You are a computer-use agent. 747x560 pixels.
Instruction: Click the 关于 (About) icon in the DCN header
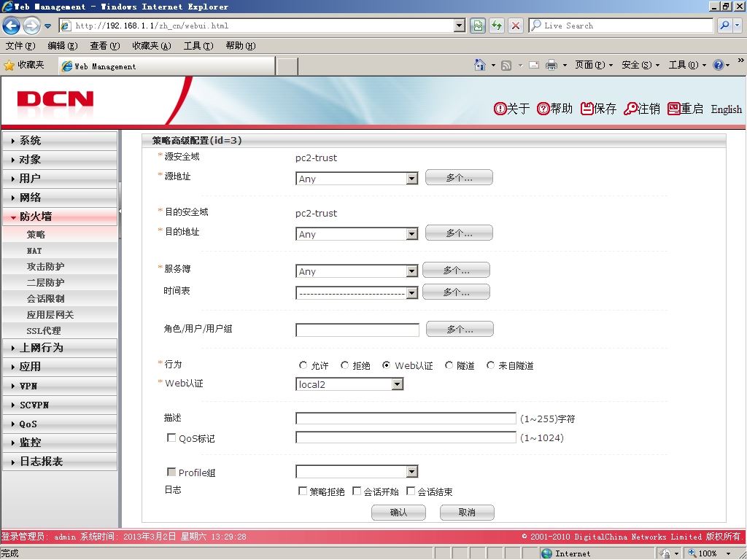pyautogui.click(x=499, y=109)
